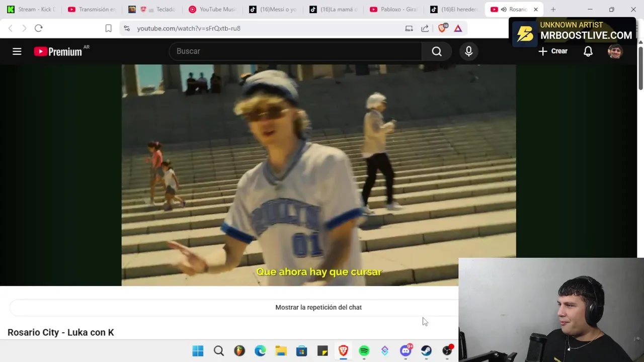Open picture-in-picture / media icon in address bar
This screenshot has height=362, width=644.
click(409, 29)
